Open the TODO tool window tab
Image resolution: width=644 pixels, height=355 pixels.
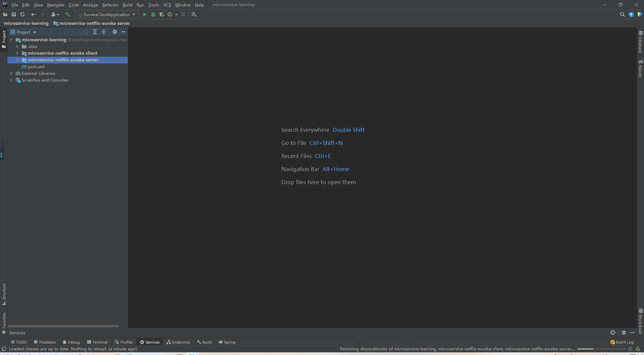pos(19,342)
